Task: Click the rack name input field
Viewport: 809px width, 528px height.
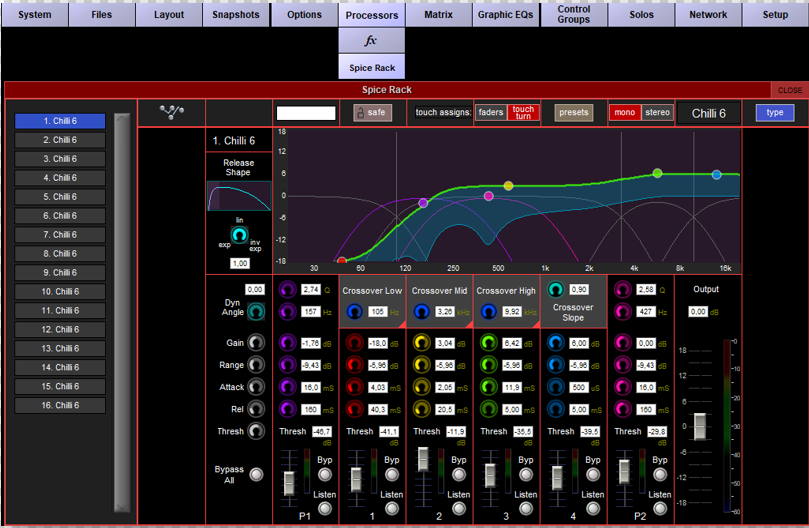Action: (x=306, y=113)
